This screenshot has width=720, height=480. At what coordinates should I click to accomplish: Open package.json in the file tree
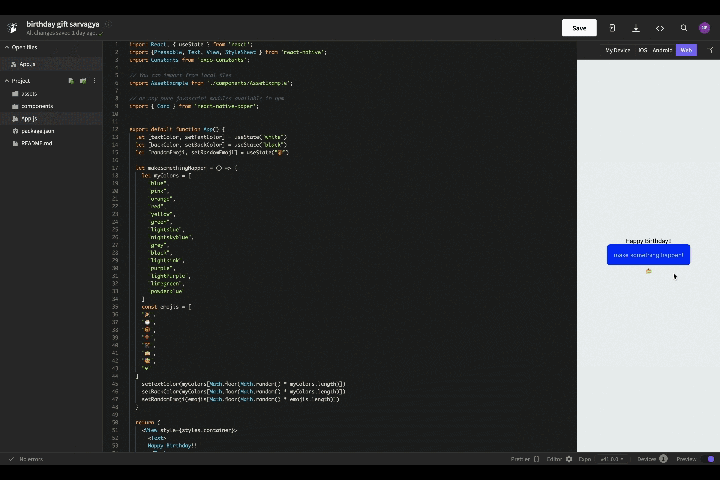[37, 131]
